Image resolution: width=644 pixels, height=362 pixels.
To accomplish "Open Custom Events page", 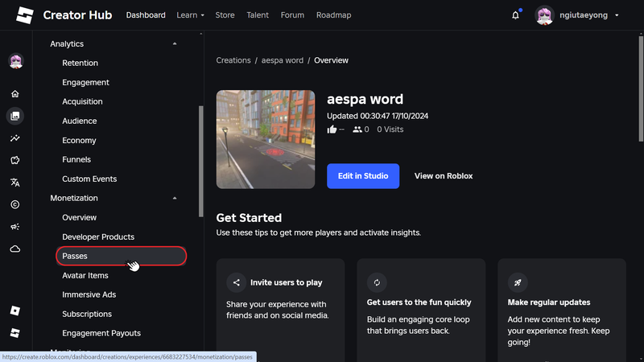I will coord(89,179).
